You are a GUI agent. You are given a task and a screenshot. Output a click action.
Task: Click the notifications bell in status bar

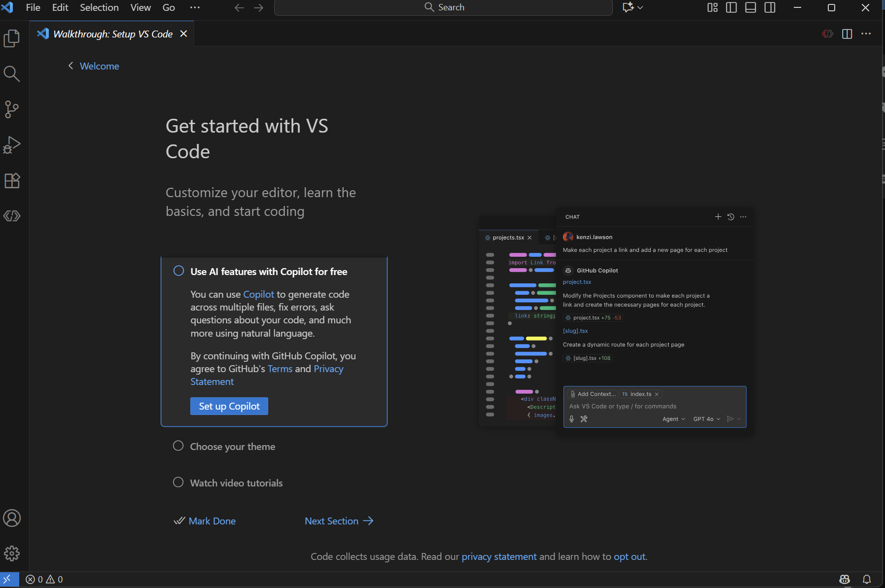coord(866,579)
